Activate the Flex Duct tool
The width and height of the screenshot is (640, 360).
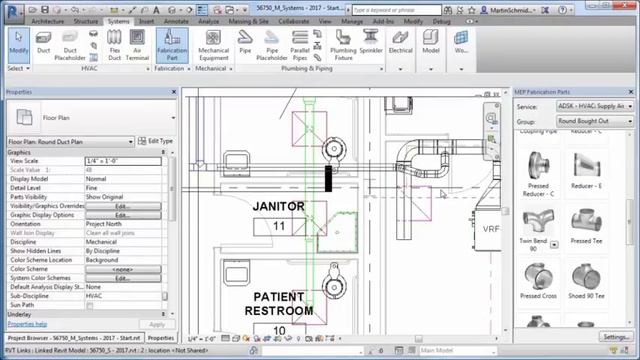click(114, 45)
